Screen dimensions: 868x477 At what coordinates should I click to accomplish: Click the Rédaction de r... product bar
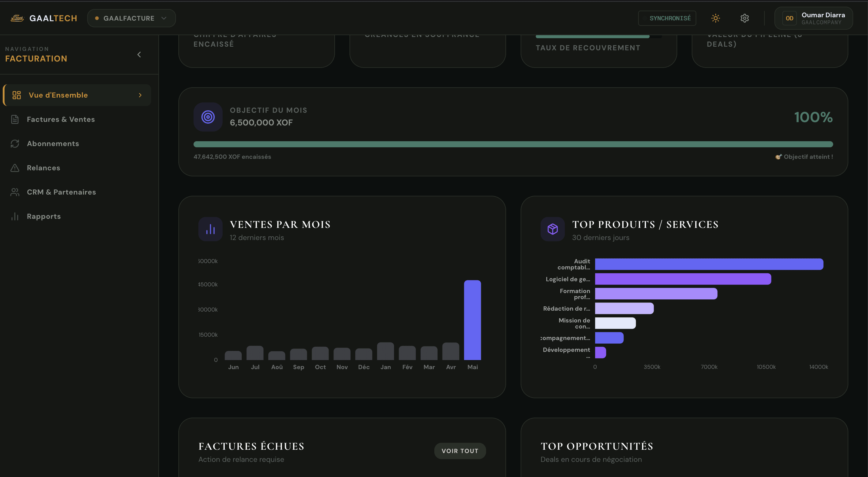(624, 309)
